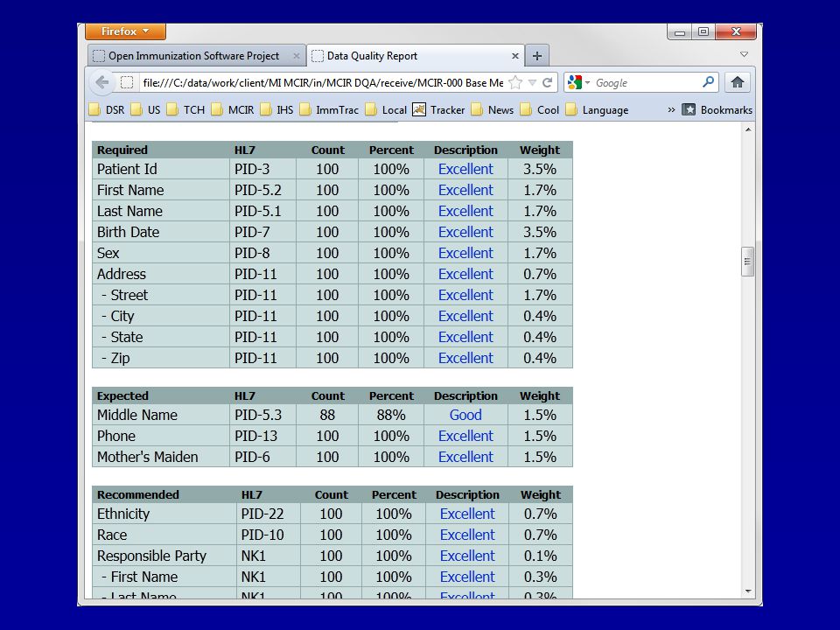Bookmark this page with the star icon
This screenshot has width=840, height=630.
[515, 82]
